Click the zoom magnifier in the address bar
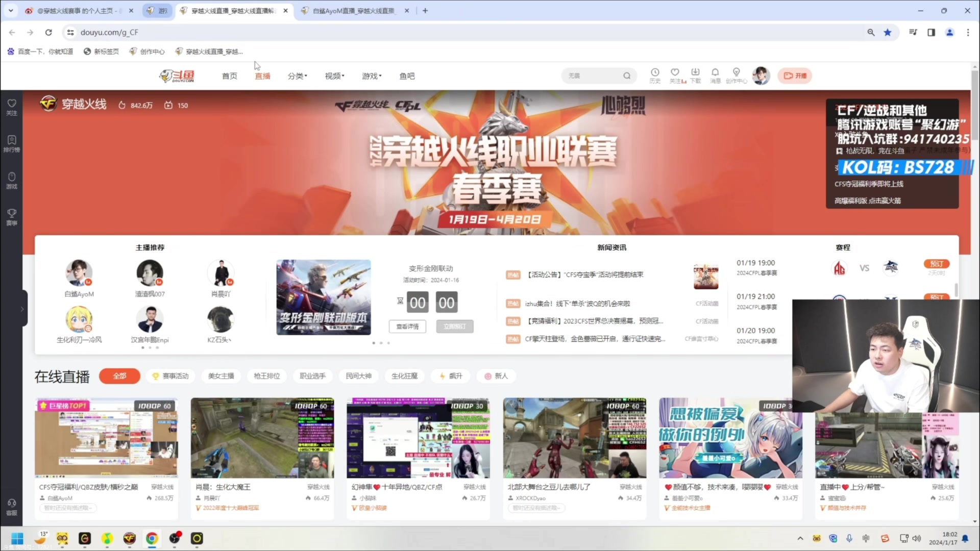 [x=871, y=32]
